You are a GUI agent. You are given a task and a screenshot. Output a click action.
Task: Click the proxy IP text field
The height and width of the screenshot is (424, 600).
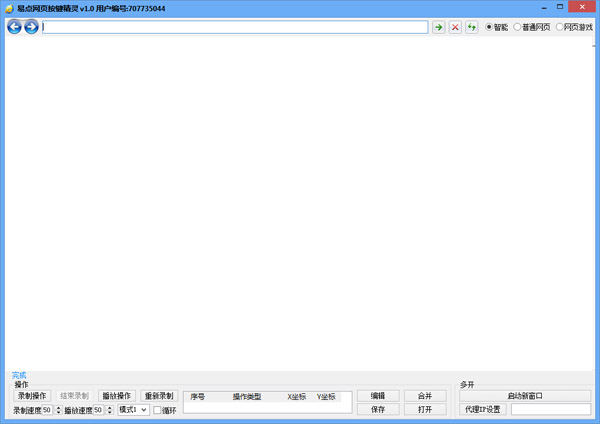(x=551, y=409)
